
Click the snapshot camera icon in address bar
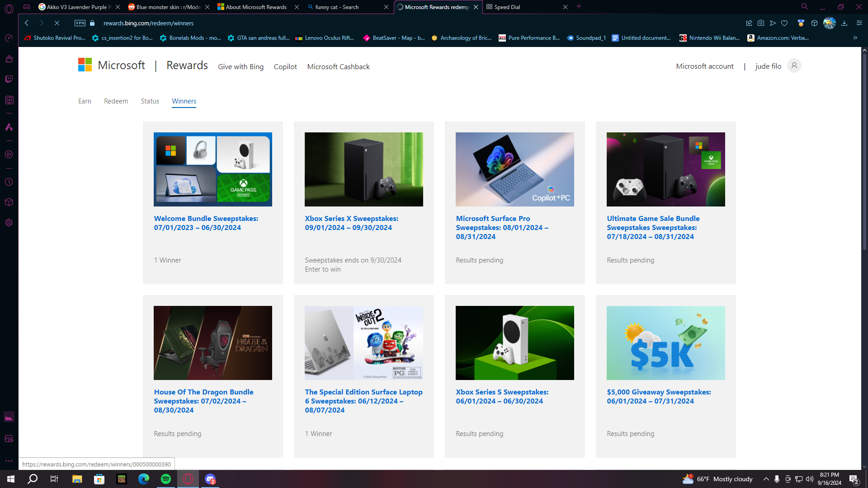tap(761, 23)
